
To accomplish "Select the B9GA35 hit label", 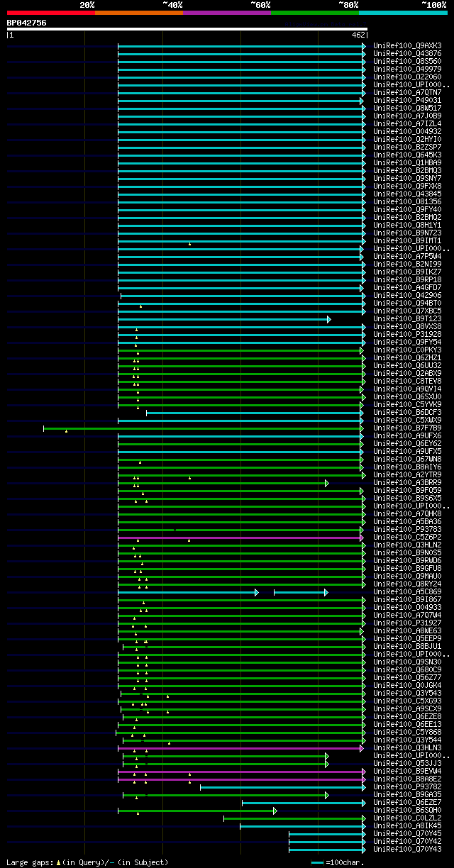I will pyautogui.click(x=407, y=794).
